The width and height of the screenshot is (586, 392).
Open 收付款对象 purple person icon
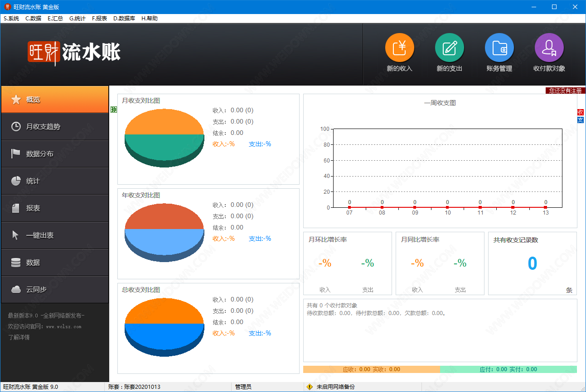pos(549,48)
